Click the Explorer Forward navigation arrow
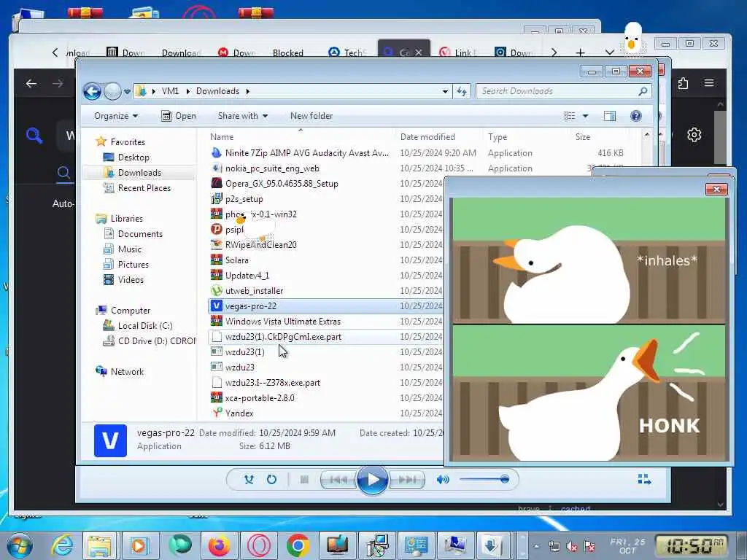The width and height of the screenshot is (747, 560). (112, 91)
